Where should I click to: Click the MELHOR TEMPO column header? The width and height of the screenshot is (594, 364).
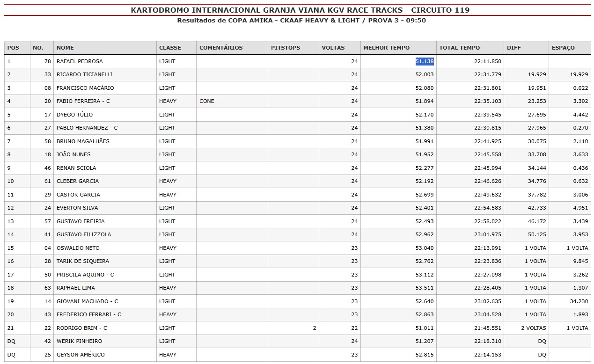click(398, 48)
